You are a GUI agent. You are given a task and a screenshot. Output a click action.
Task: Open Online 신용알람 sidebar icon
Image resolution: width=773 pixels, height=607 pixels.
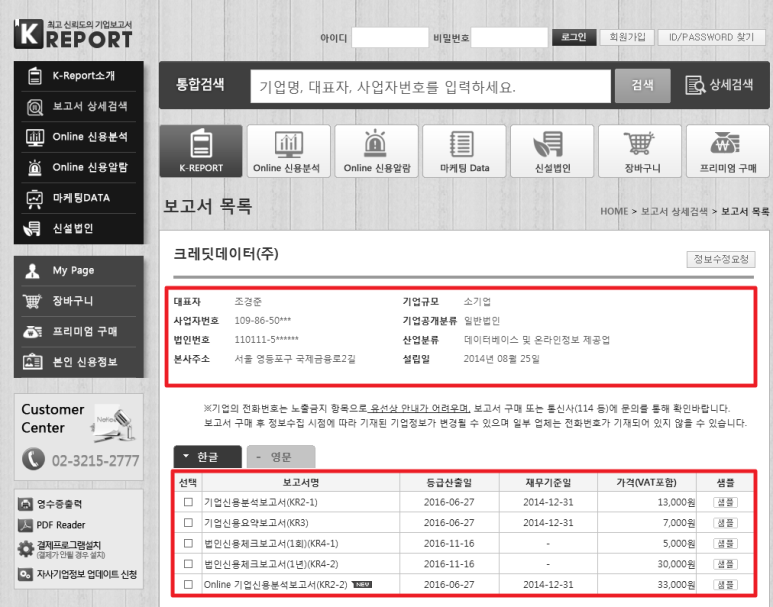pyautogui.click(x=35, y=168)
